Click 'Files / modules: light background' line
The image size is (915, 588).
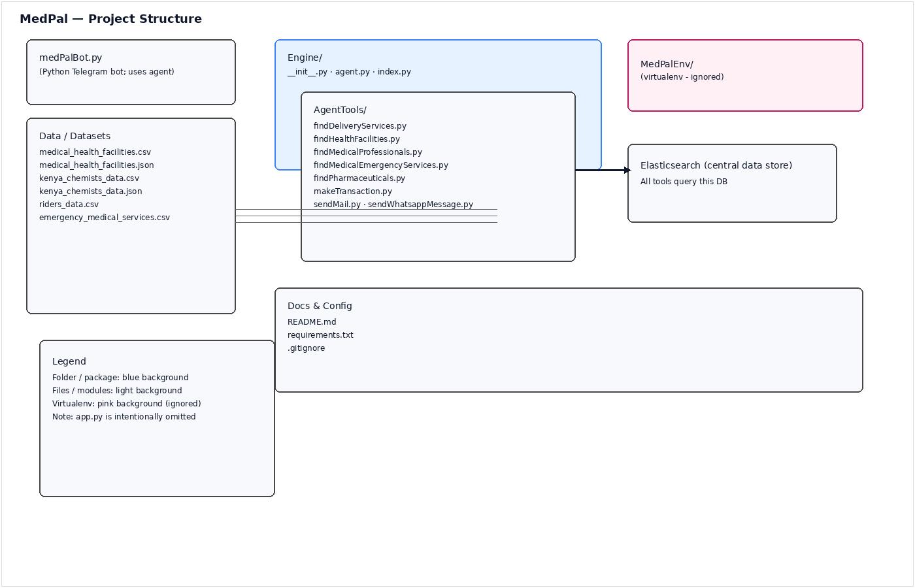[117, 391]
